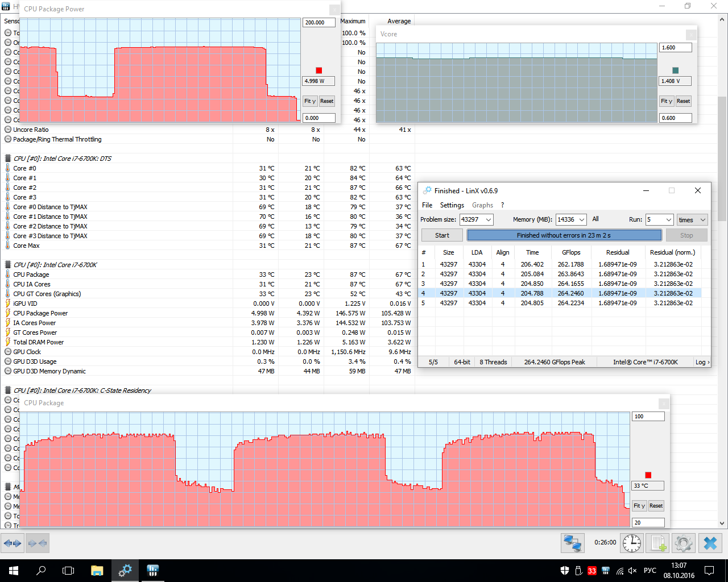
Task: Click the GFlops column header in LinX
Action: coord(571,252)
